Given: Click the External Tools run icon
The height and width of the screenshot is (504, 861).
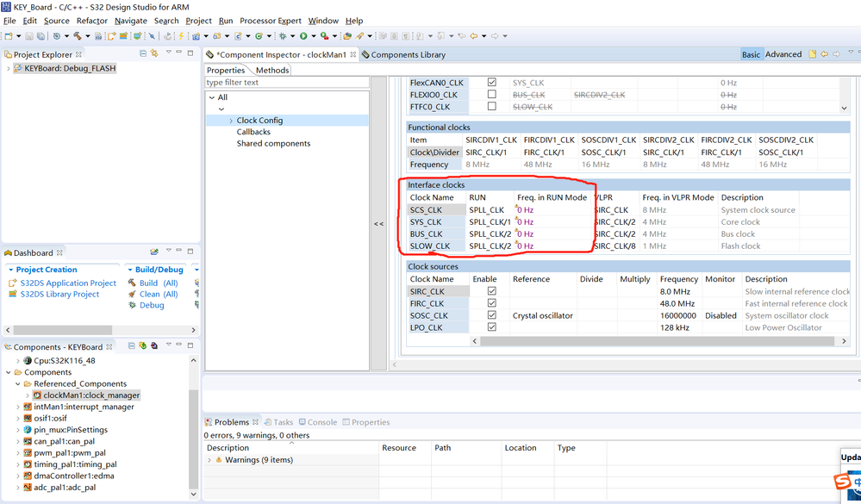Looking at the screenshot, I should point(325,36).
